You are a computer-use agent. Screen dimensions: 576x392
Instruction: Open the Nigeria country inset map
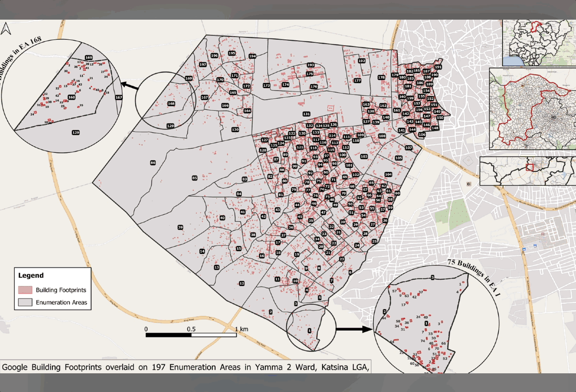tap(539, 42)
